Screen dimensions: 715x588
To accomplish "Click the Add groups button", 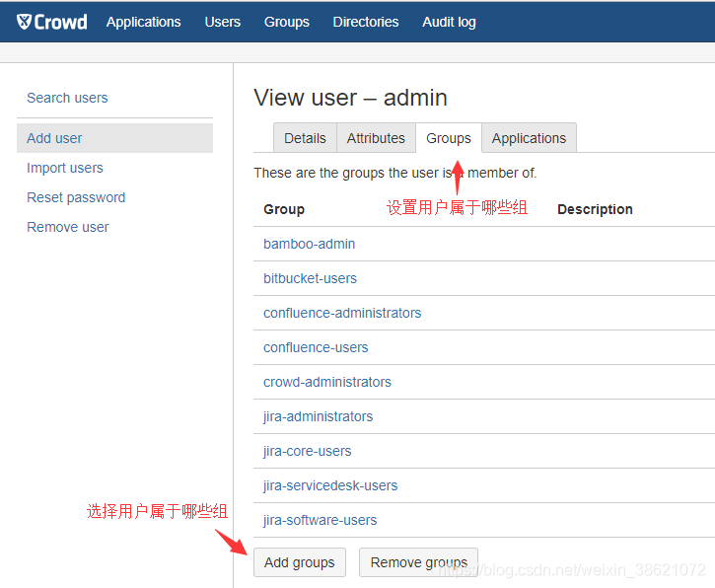I will [300, 562].
